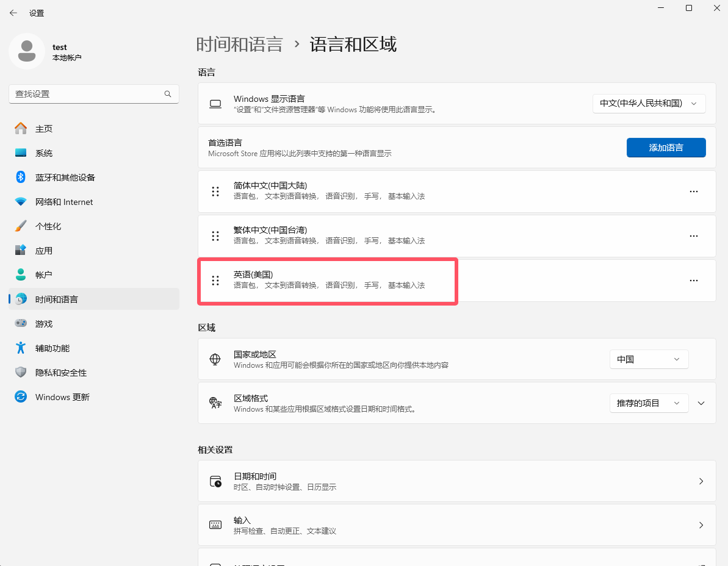Click the Windows 更新 sync icon
The image size is (728, 566).
pyautogui.click(x=21, y=396)
